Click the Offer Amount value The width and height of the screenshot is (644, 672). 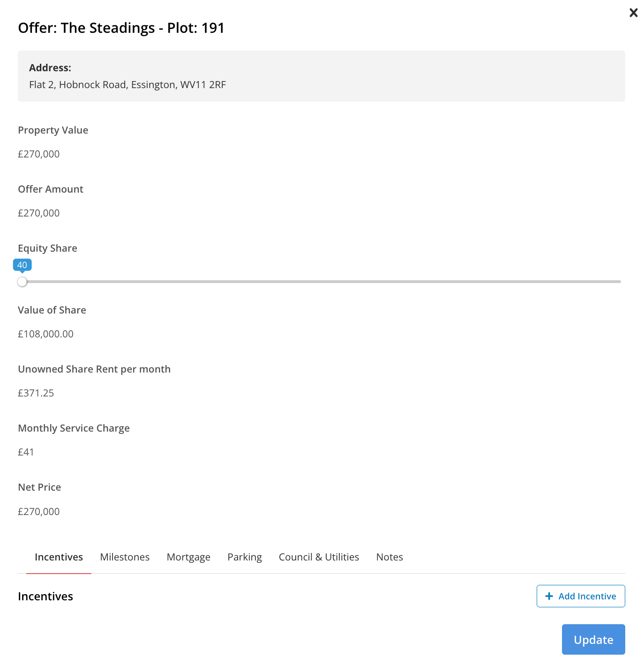click(x=39, y=213)
